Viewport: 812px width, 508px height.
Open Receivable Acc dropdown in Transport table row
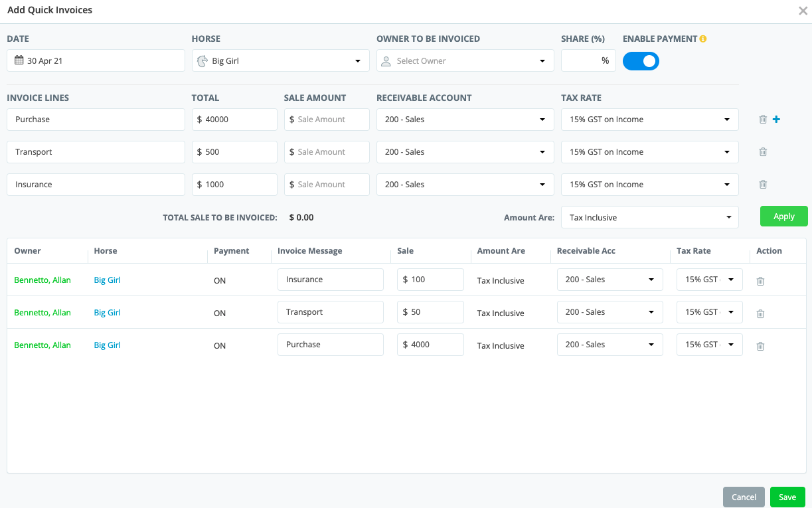pyautogui.click(x=609, y=312)
